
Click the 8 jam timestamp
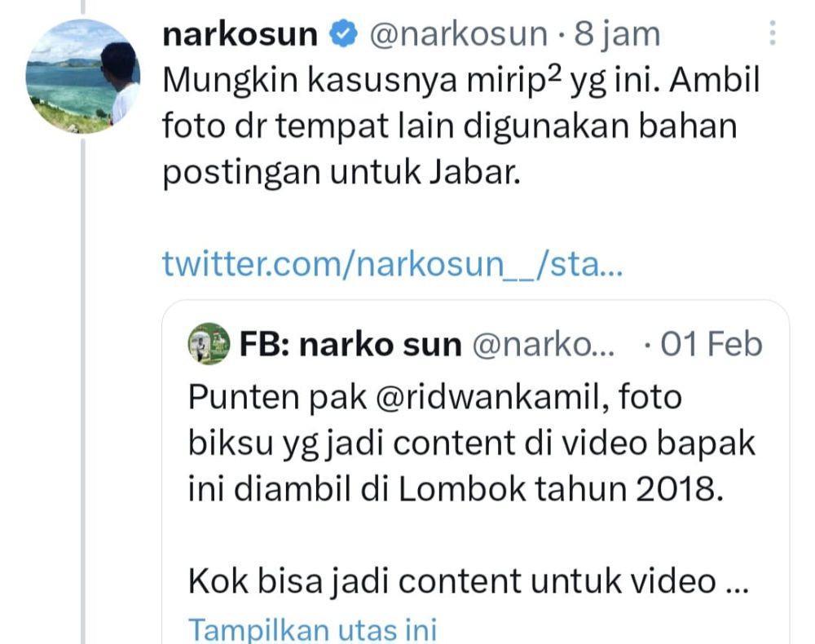pos(617,34)
